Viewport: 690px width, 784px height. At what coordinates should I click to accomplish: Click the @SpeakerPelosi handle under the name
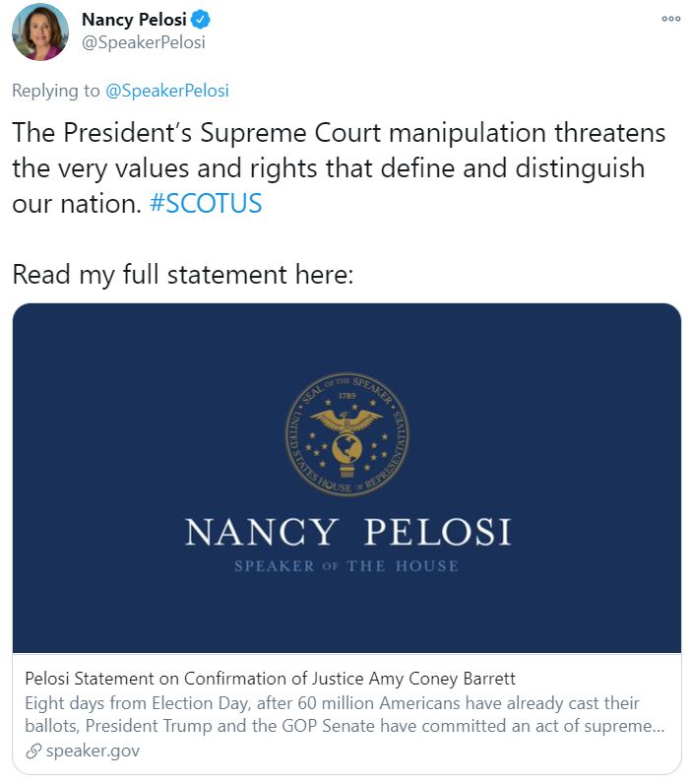pyautogui.click(x=143, y=43)
